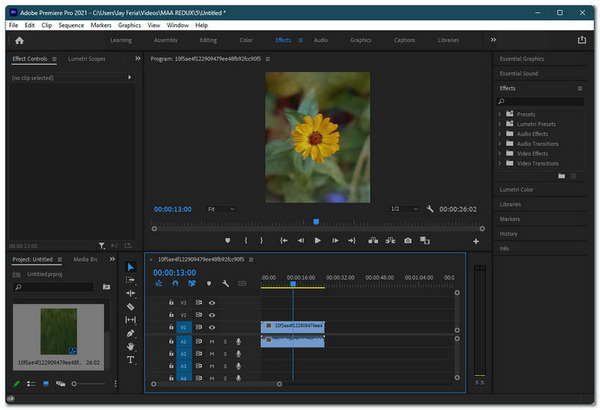600x410 pixels.
Task: Open the Essential Sound panel
Action: pyautogui.click(x=519, y=74)
